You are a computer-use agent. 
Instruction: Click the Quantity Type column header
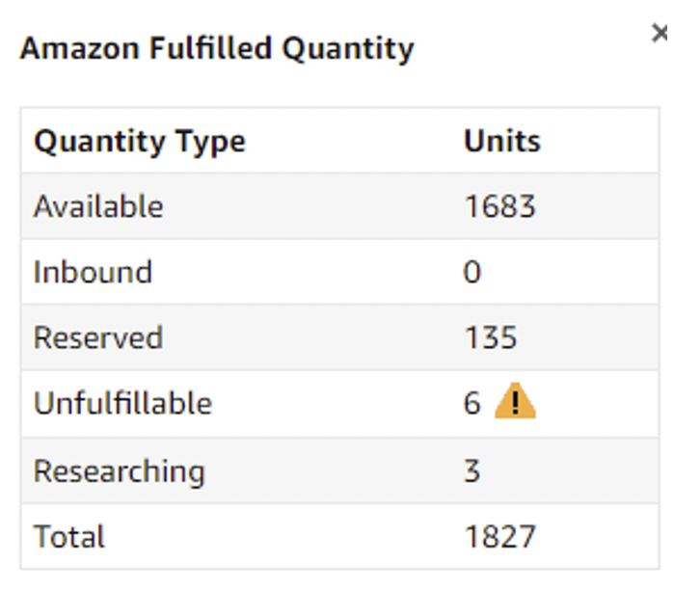[140, 143]
